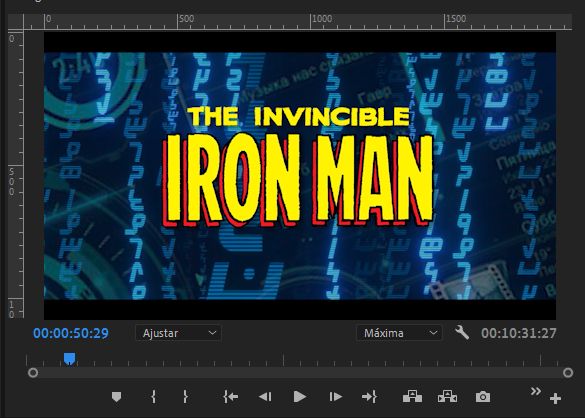Viewport: 585px width, 418px height.
Task: Open the Ajustar zoom level dropdown
Action: click(x=178, y=333)
